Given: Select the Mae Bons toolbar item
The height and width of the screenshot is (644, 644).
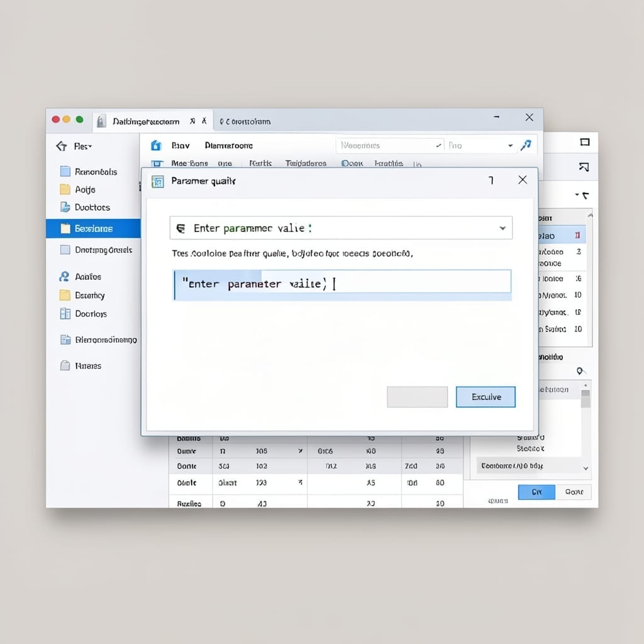Looking at the screenshot, I should tap(189, 164).
